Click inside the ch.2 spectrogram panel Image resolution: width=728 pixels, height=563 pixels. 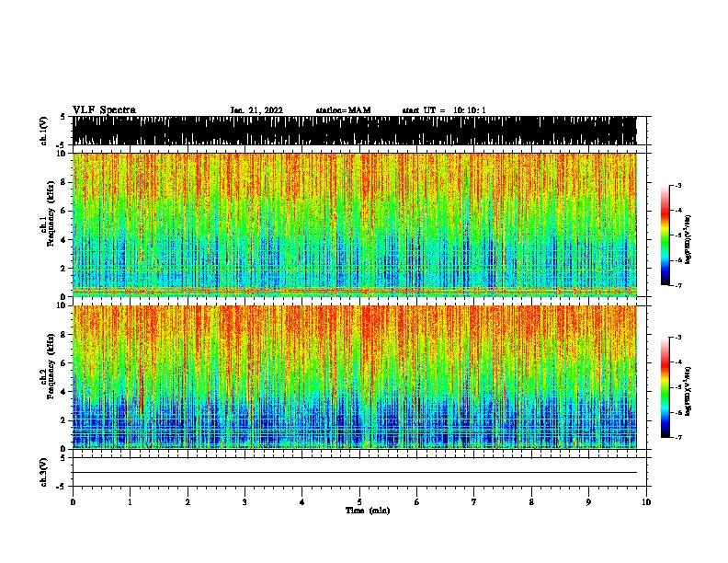click(355, 377)
